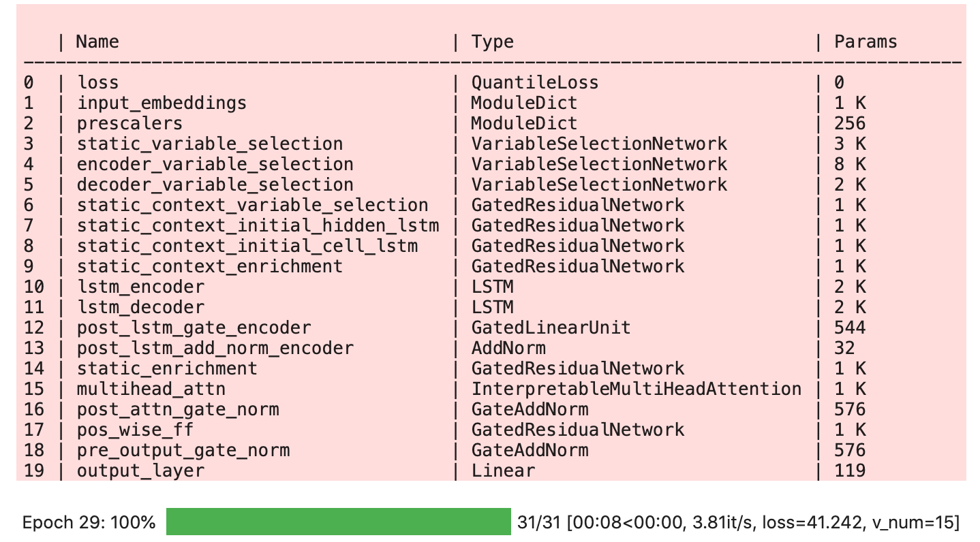Click the 'pos_wise_ff' layer name
The height and width of the screenshot is (542, 980).
tap(135, 430)
